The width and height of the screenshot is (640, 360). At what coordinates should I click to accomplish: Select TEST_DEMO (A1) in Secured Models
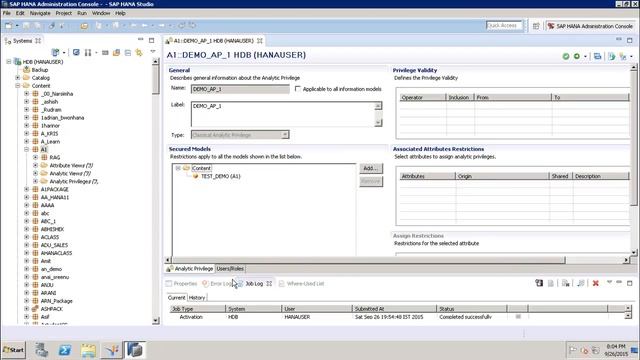(220, 176)
